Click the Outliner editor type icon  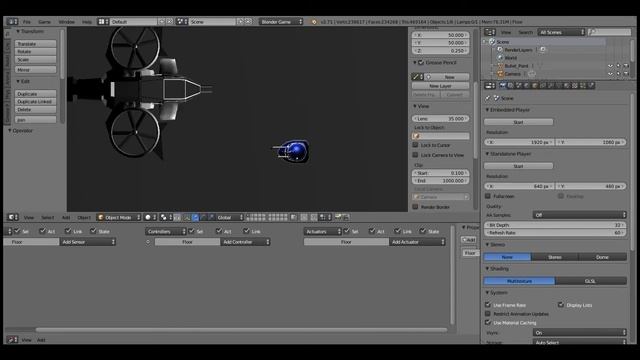click(x=490, y=32)
